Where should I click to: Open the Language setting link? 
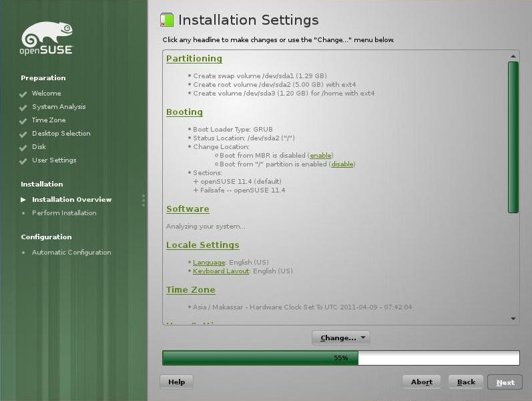click(x=209, y=263)
